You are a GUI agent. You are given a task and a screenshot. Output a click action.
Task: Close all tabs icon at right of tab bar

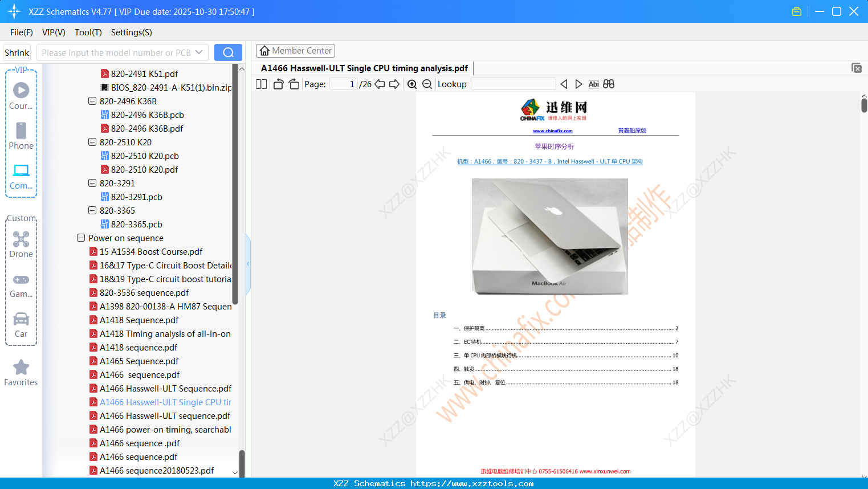coord(857,68)
